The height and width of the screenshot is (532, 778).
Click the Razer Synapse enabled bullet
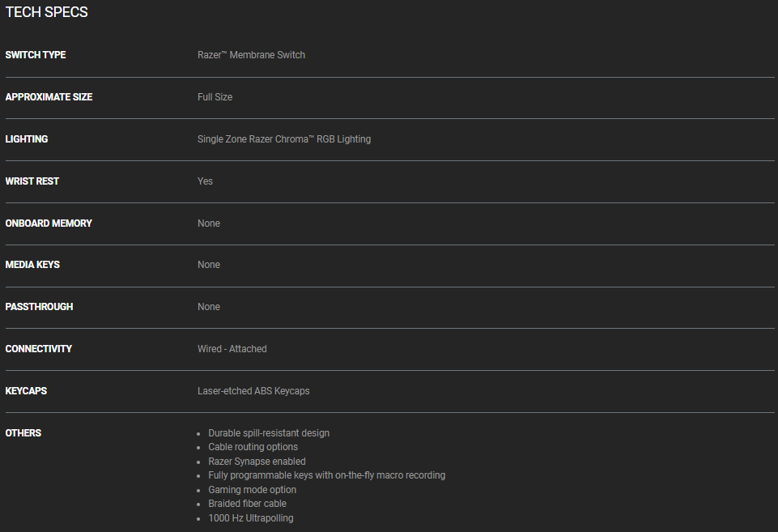257,462
